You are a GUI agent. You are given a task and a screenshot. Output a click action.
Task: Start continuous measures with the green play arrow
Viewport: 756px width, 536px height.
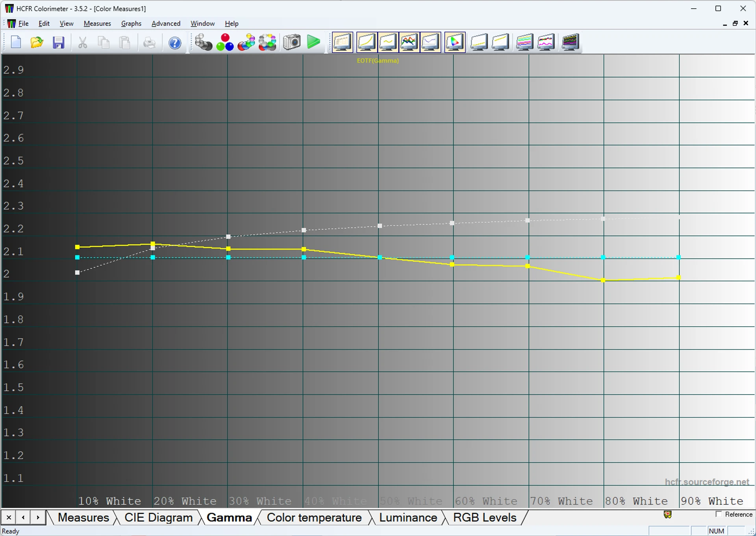(x=313, y=42)
